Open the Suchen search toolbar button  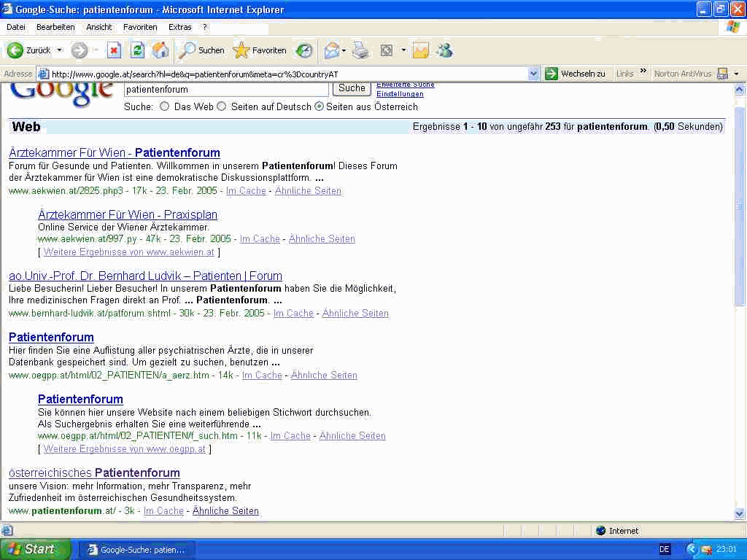(201, 50)
